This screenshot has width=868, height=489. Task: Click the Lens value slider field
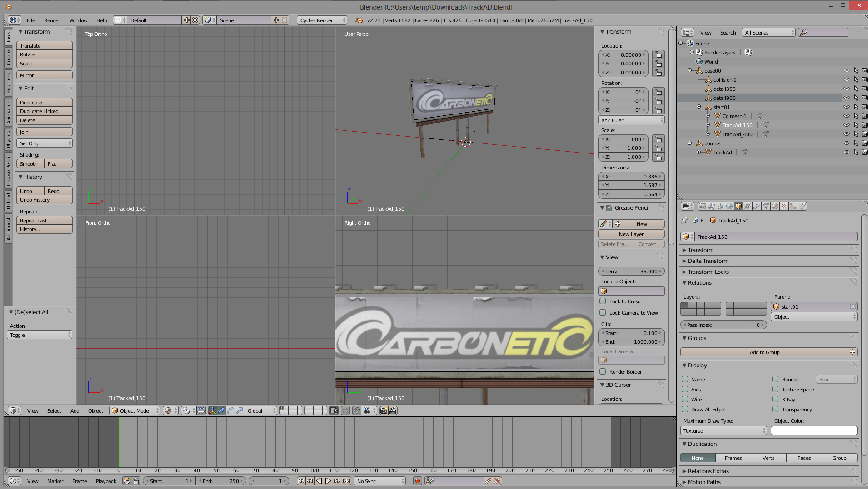[631, 271]
